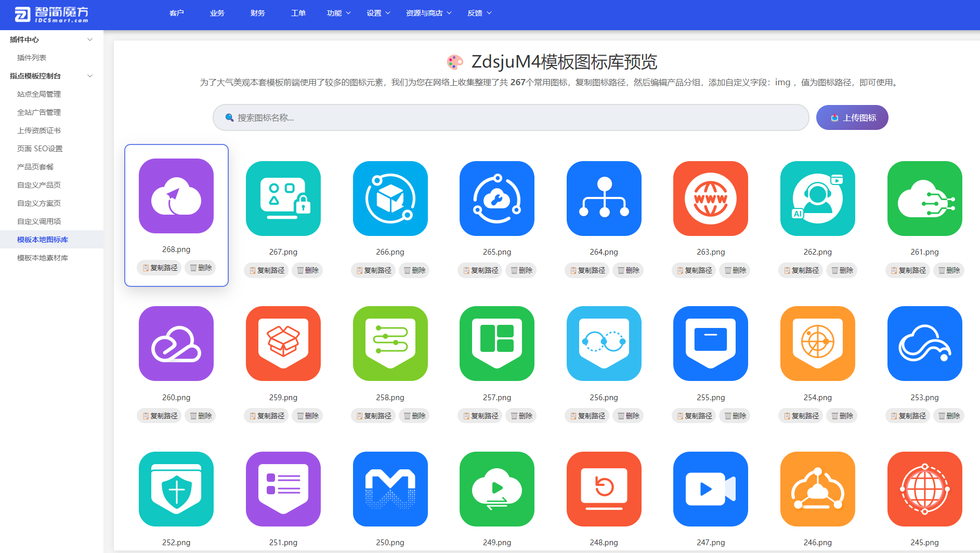The width and height of the screenshot is (980, 553).
Task: Copy path of 253.png with 复制路径
Action: [908, 416]
